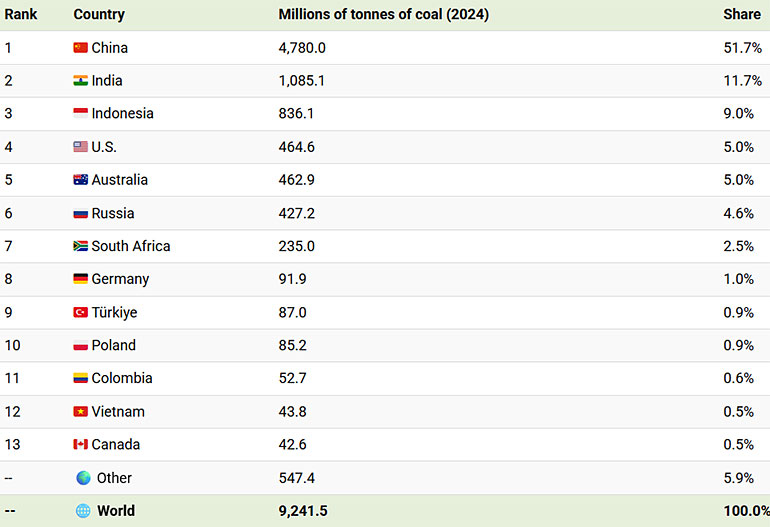
Task: Sort by the Rank column header
Action: click(x=21, y=15)
